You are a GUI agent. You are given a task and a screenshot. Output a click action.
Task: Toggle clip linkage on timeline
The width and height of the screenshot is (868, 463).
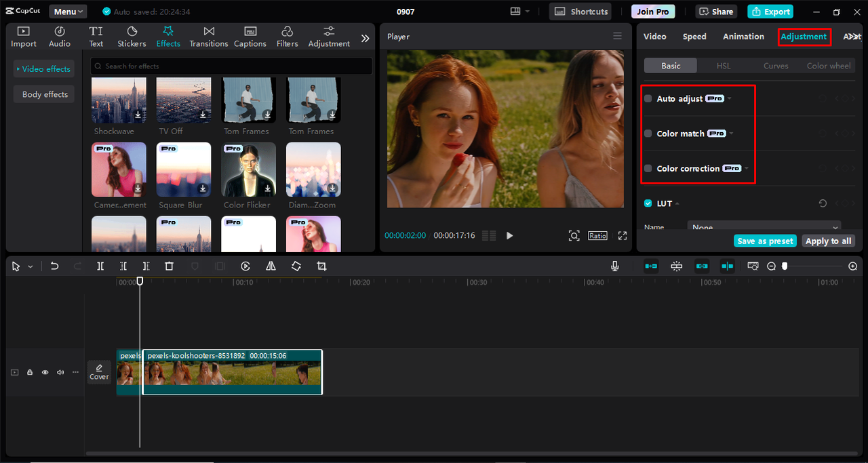coord(702,266)
